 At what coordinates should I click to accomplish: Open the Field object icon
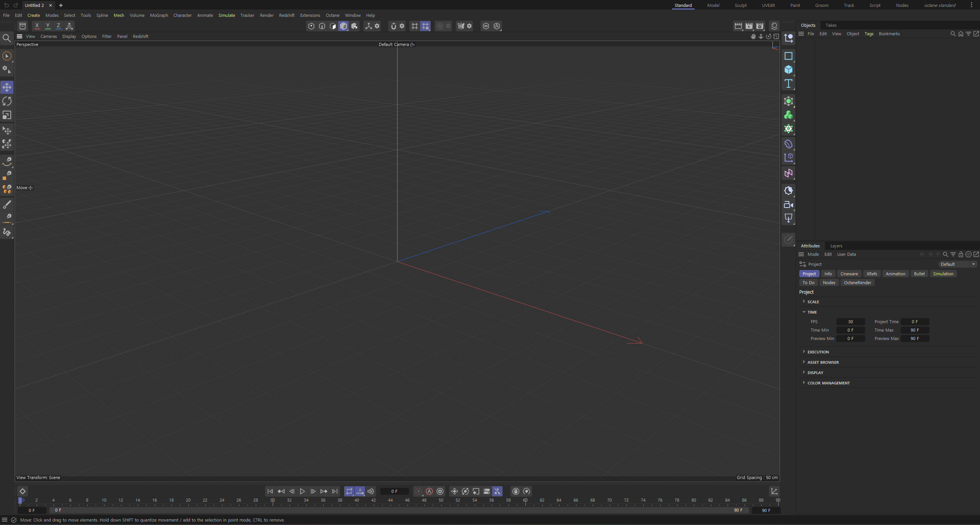[x=789, y=173]
